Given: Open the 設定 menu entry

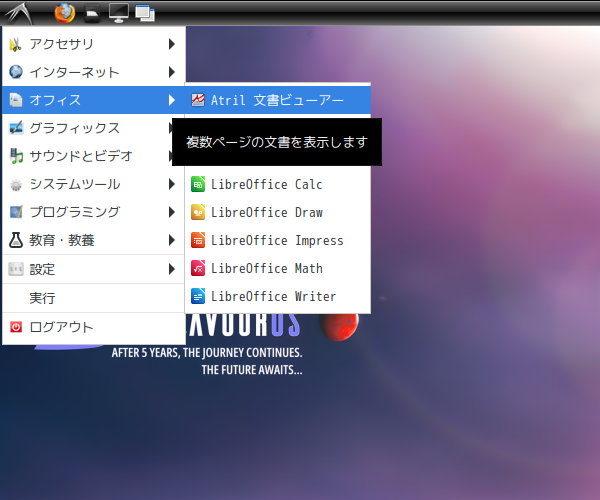Looking at the screenshot, I should pos(94,269).
